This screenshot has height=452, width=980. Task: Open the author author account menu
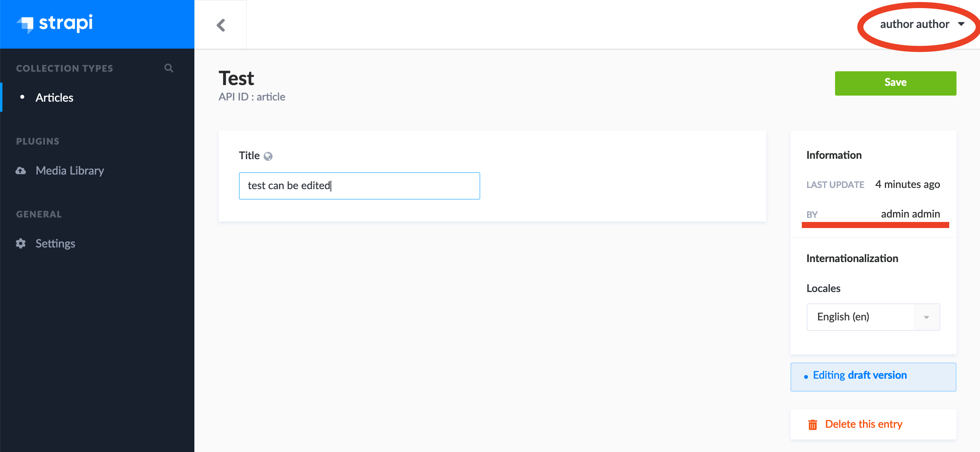916,24
